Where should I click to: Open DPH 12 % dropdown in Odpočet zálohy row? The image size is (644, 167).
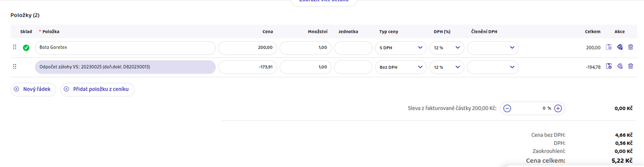coord(447,67)
